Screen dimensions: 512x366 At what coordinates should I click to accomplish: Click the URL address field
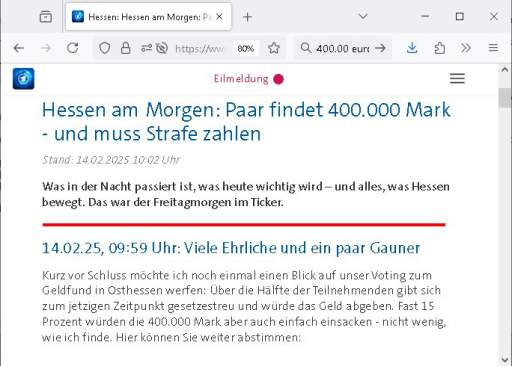pyautogui.click(x=200, y=49)
